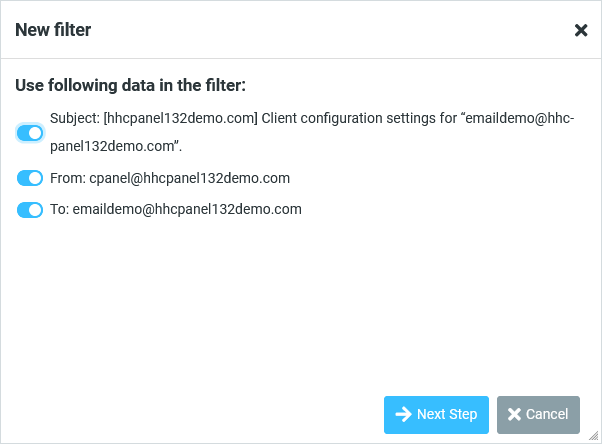The width and height of the screenshot is (602, 444).
Task: Disable the From cpanel address switch
Action: (x=30, y=179)
